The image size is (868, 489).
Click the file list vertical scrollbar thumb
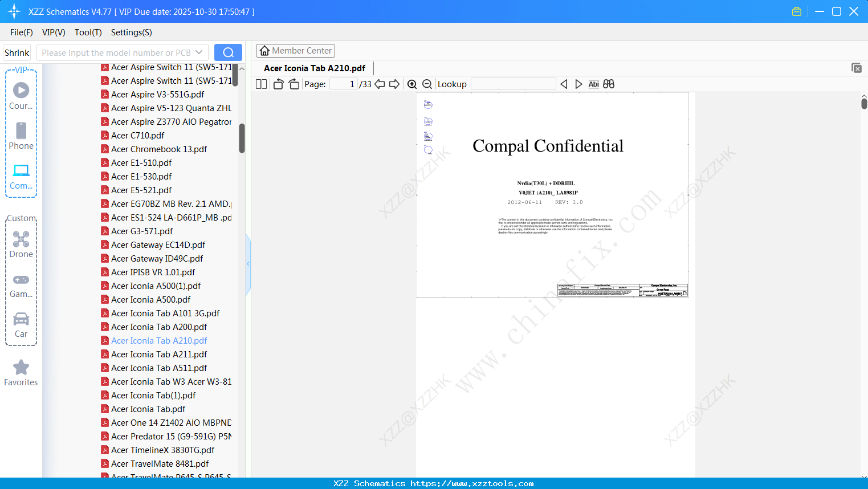(x=242, y=138)
